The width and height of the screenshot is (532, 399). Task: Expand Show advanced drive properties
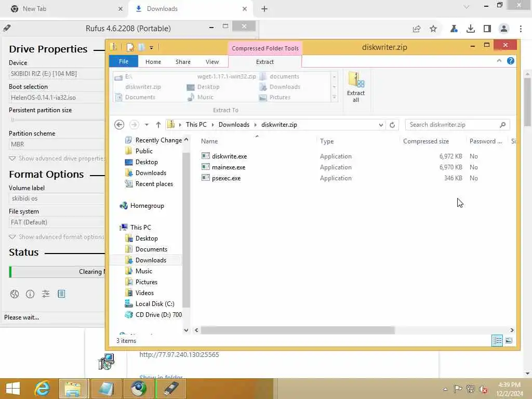tap(57, 158)
